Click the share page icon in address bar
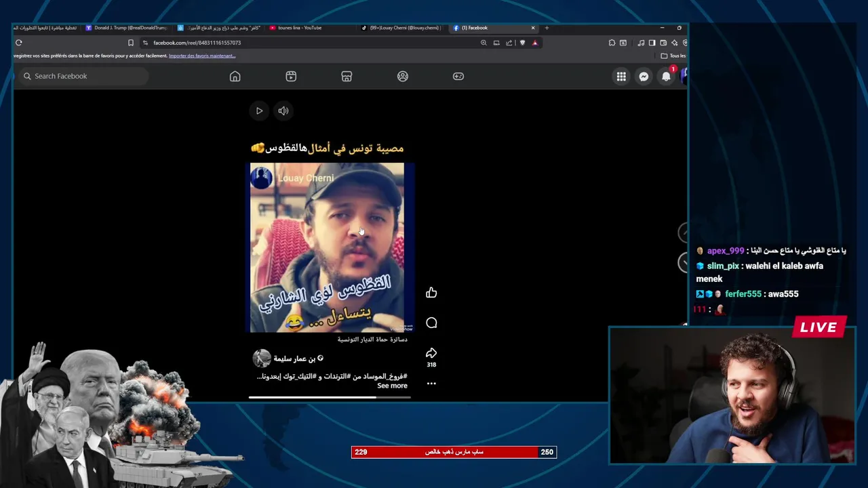The width and height of the screenshot is (868, 488). [509, 43]
